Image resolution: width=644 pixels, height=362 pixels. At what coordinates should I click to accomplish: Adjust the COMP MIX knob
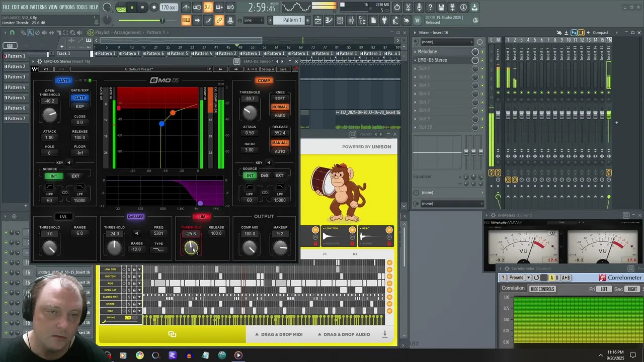[x=250, y=247]
